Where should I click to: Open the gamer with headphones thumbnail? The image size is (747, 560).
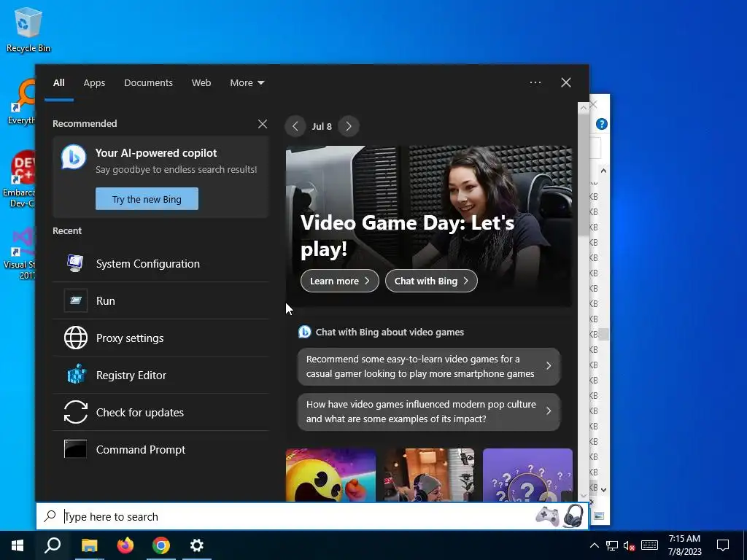click(429, 475)
